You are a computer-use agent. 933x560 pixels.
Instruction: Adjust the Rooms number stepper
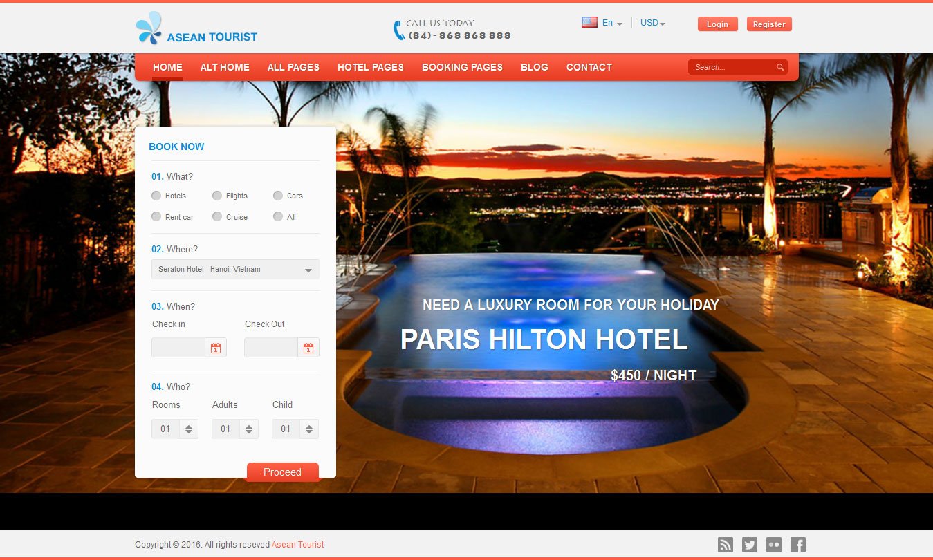click(189, 429)
